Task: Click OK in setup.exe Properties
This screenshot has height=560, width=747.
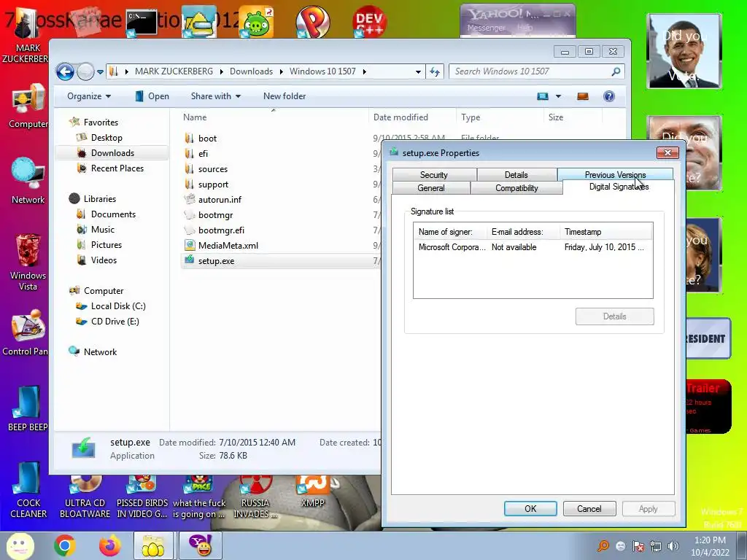Action: [x=530, y=508]
